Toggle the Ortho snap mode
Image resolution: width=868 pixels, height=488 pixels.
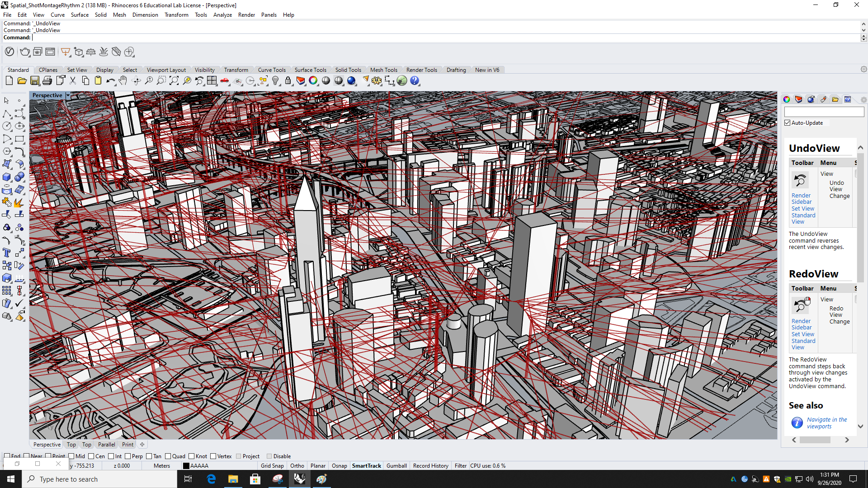[297, 465]
